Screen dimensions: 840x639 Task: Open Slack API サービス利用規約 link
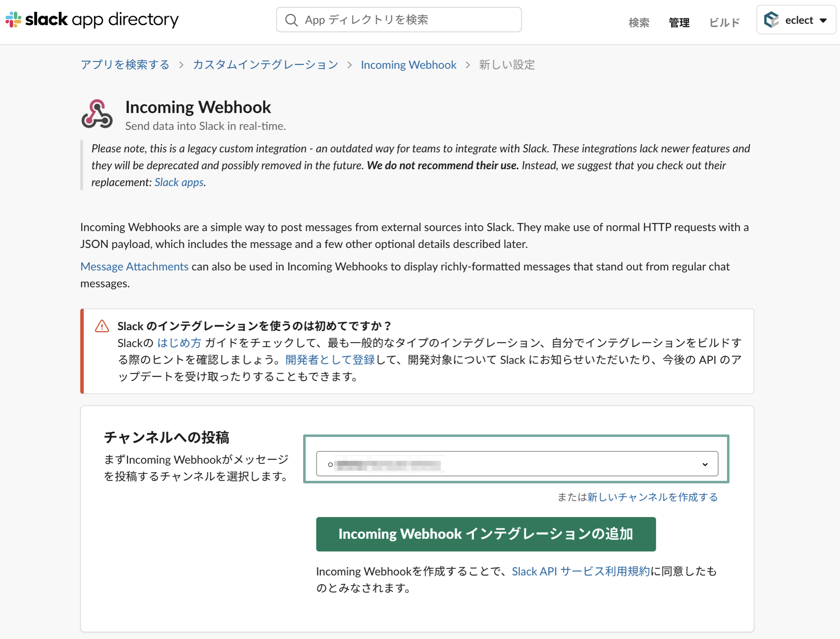pyautogui.click(x=581, y=571)
